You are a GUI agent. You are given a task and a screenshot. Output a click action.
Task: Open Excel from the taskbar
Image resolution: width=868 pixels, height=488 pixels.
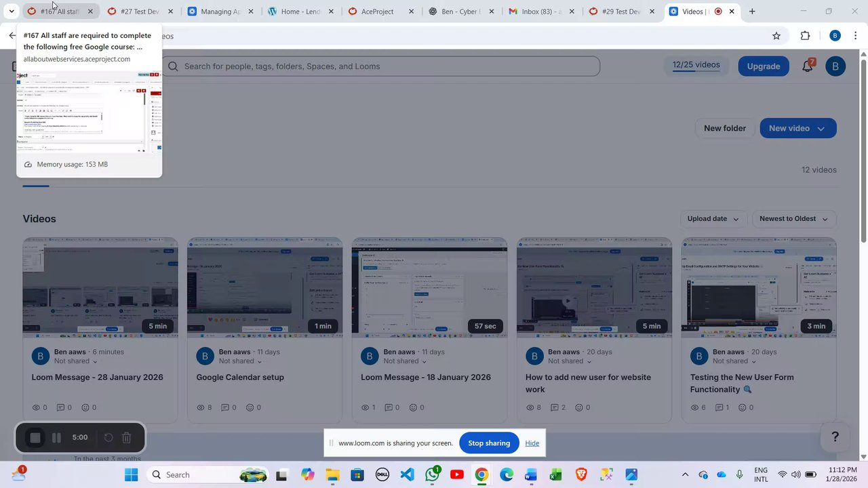click(556, 474)
